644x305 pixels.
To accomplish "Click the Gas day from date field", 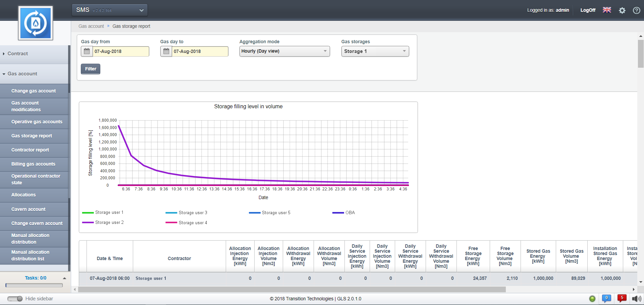I will tap(121, 51).
